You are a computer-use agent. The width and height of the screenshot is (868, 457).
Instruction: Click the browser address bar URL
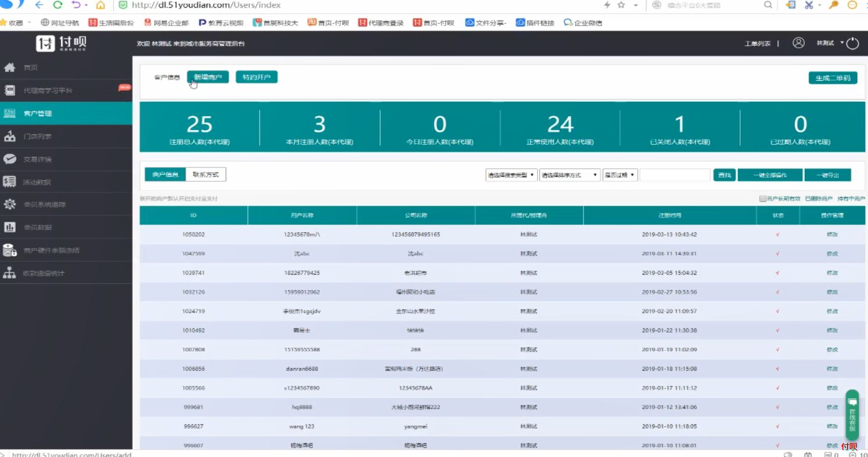click(206, 5)
